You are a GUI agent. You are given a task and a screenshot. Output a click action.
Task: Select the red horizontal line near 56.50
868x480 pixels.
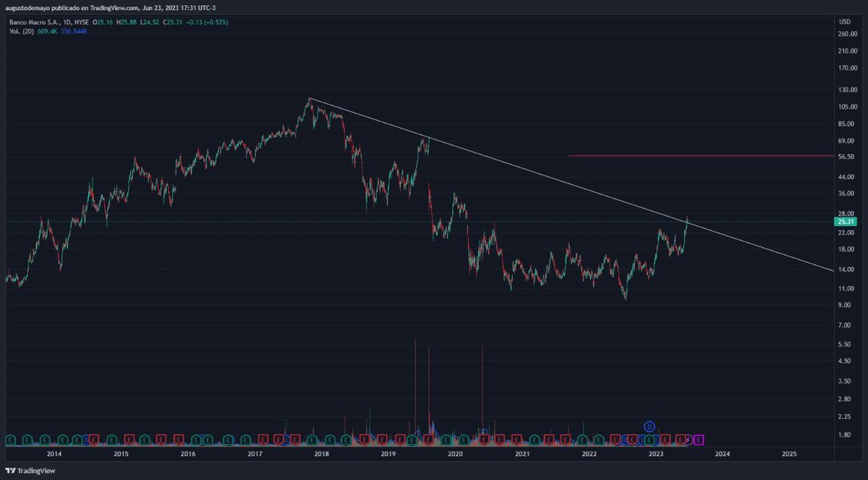pyautogui.click(x=701, y=156)
